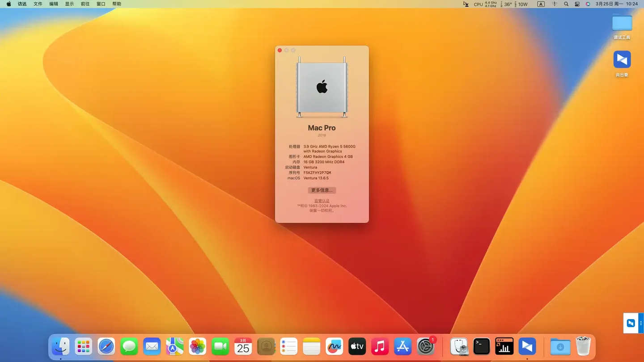Open Freeform app in the dock
Viewport: 644px width, 362px height.
(334, 346)
